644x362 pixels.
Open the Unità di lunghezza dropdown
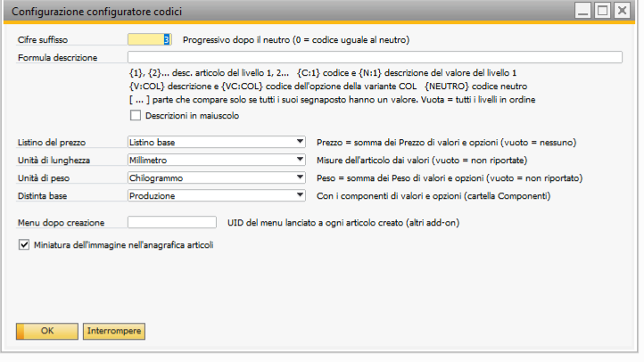[x=301, y=160]
